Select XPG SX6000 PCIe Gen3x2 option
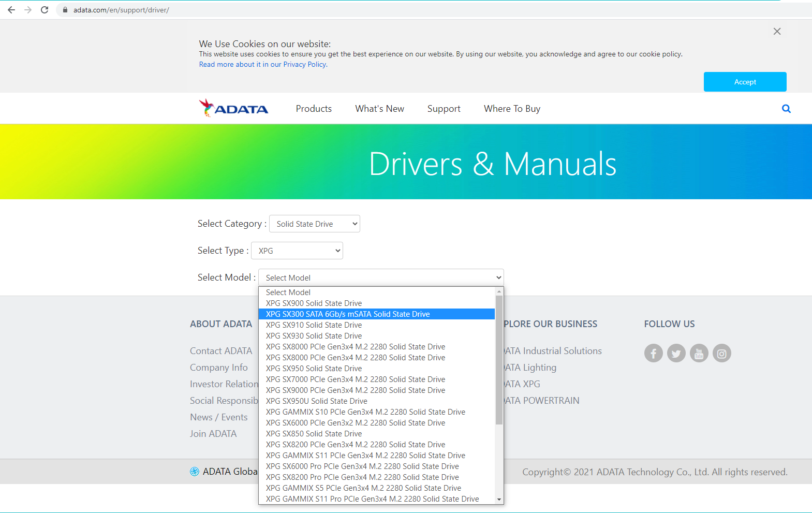The width and height of the screenshot is (812, 513). coord(377,423)
